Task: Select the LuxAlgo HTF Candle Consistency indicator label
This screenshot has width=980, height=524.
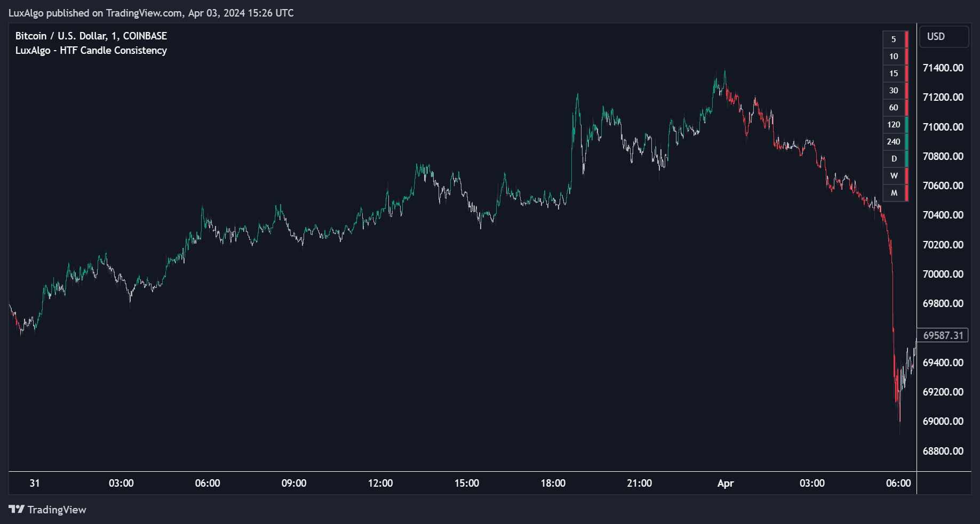Action: (x=91, y=50)
